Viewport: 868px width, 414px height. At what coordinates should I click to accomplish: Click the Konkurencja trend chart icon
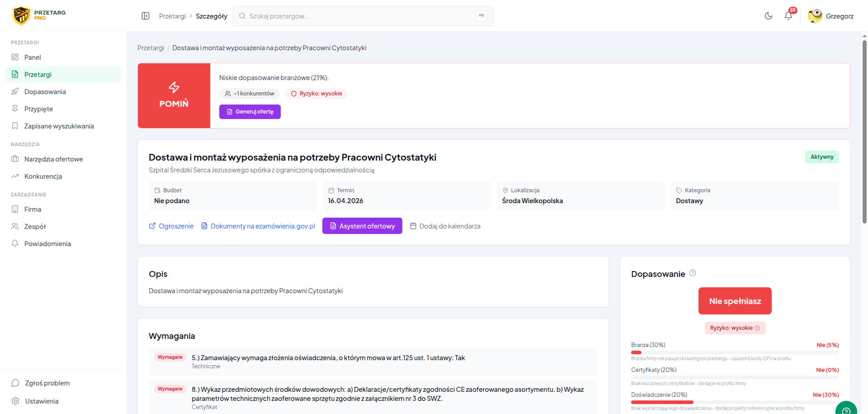point(15,176)
